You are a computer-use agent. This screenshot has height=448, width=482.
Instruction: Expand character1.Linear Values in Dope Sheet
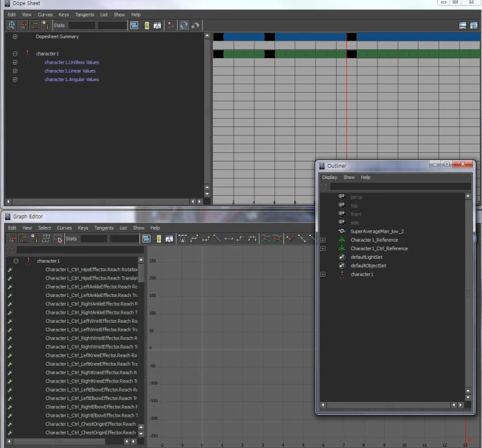tap(15, 71)
